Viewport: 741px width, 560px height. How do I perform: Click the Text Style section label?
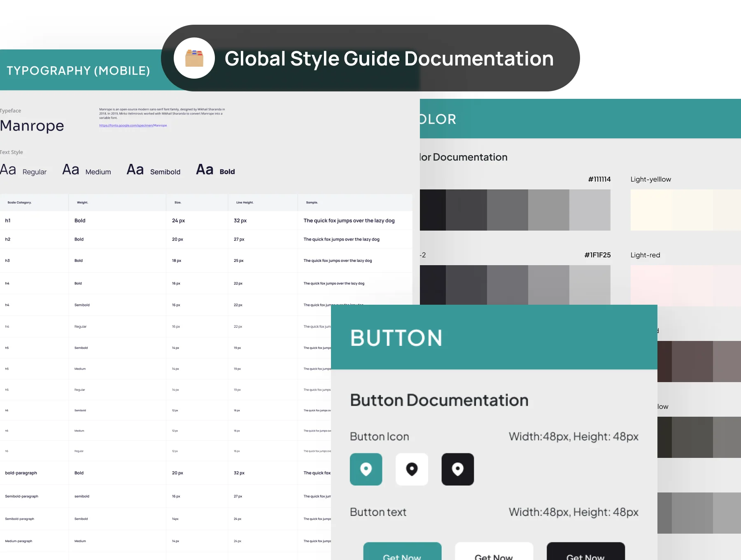coord(12,152)
